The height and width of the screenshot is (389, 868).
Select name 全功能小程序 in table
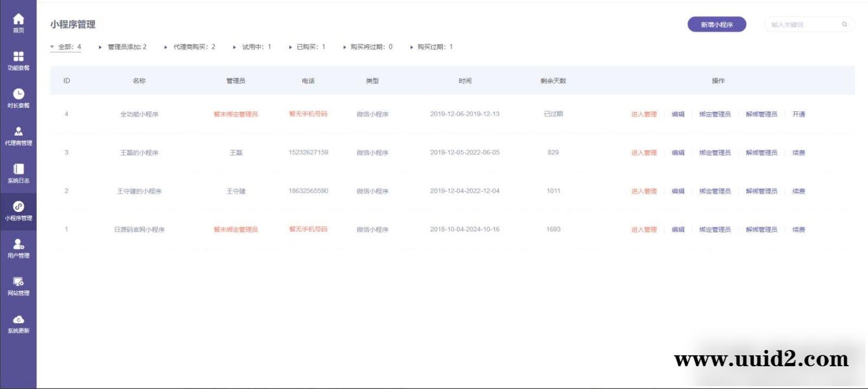pyautogui.click(x=139, y=114)
